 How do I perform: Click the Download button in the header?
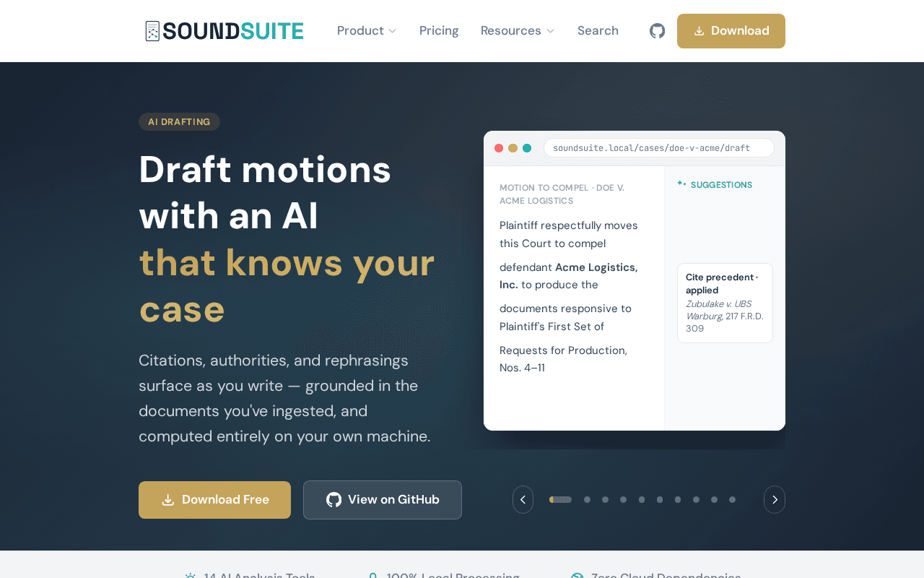pyautogui.click(x=731, y=31)
